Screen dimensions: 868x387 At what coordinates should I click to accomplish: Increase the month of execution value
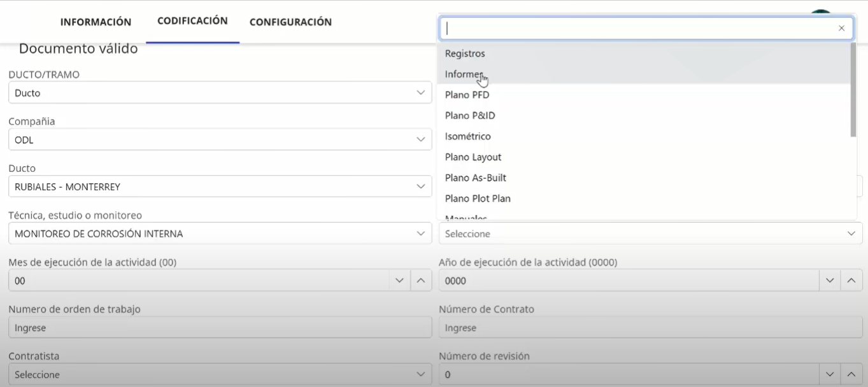click(x=421, y=281)
